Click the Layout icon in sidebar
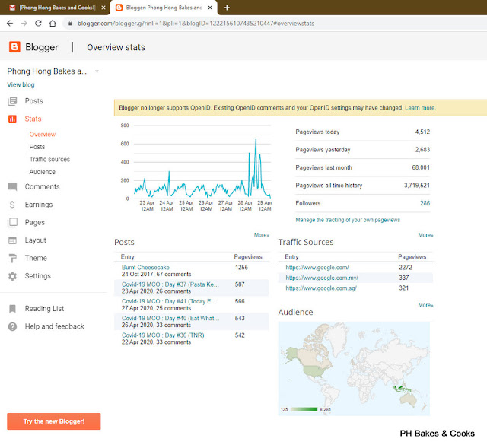 12,240
